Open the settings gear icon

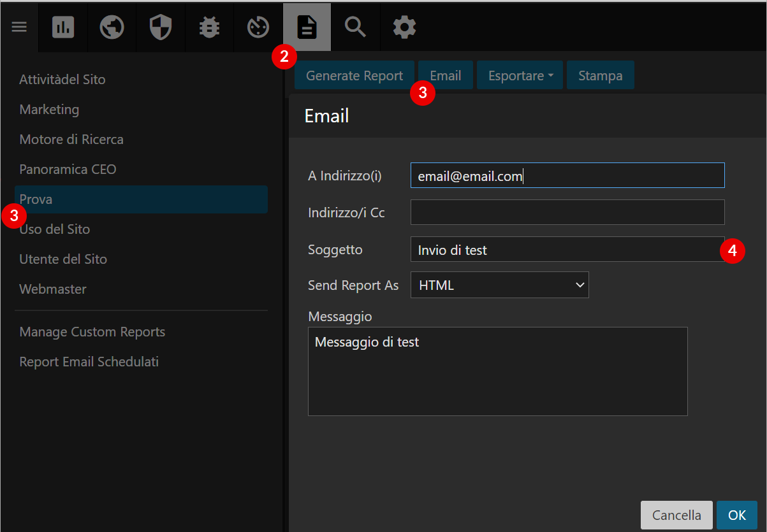[x=404, y=27]
